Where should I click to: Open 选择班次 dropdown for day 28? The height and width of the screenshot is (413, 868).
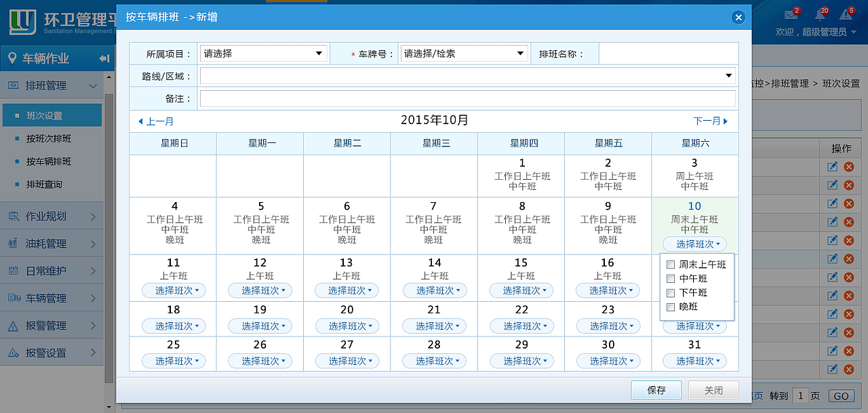point(435,361)
